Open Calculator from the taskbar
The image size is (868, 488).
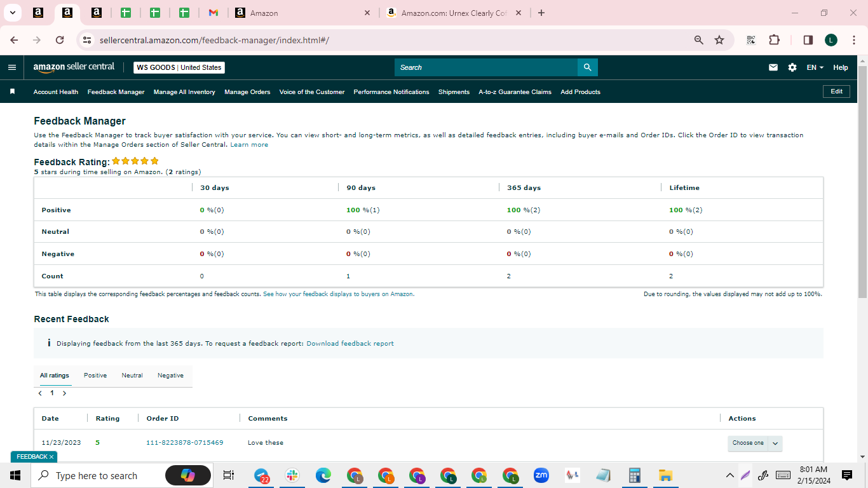(634, 475)
